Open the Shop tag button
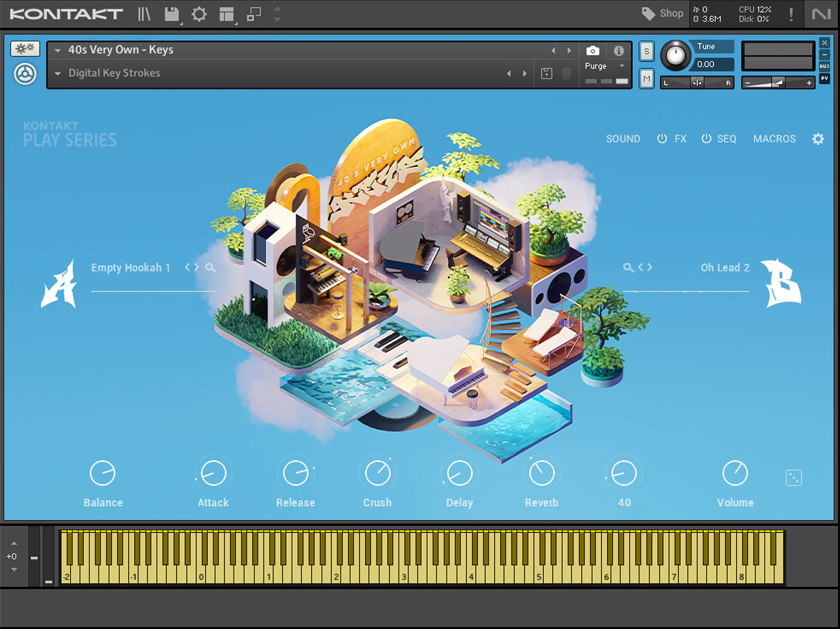The image size is (840, 629). [x=662, y=13]
